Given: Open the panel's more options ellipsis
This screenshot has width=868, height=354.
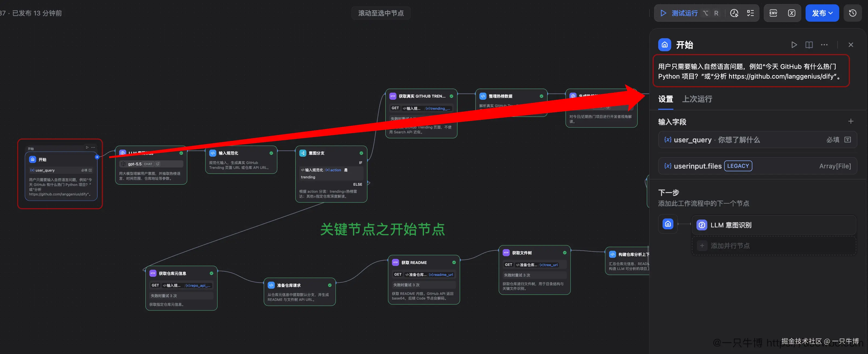Looking at the screenshot, I should (824, 45).
